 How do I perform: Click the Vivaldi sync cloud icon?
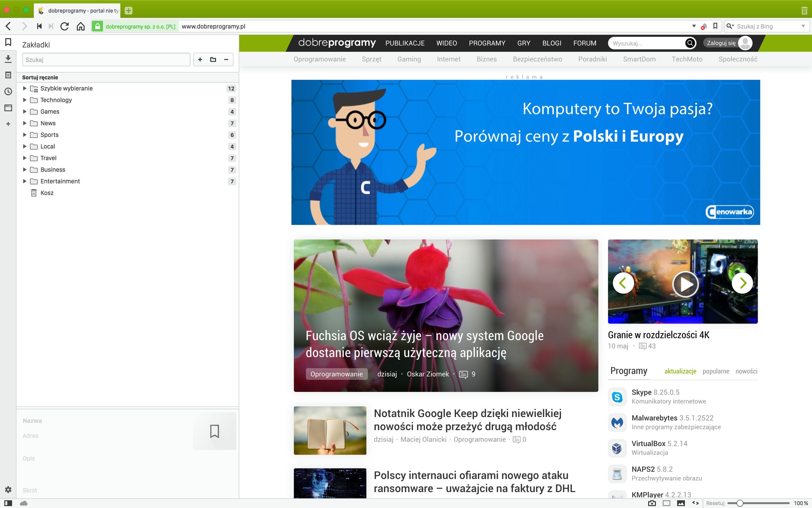[x=24, y=503]
